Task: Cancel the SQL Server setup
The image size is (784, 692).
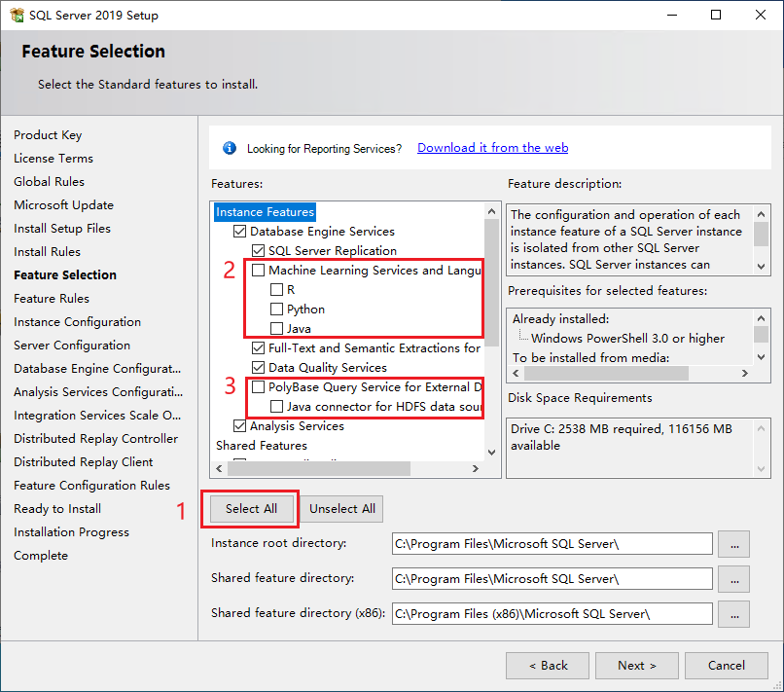Action: click(726, 666)
